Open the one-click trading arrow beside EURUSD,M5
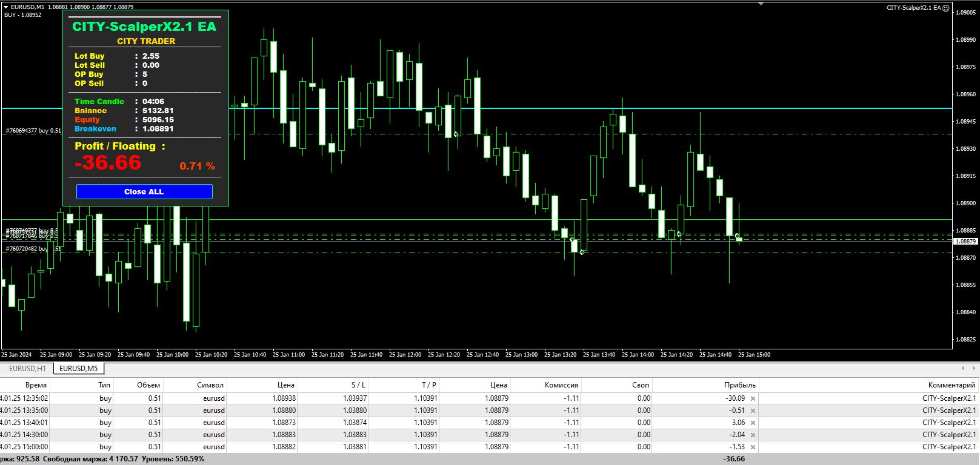This screenshot has width=980, height=465. tap(6, 7)
